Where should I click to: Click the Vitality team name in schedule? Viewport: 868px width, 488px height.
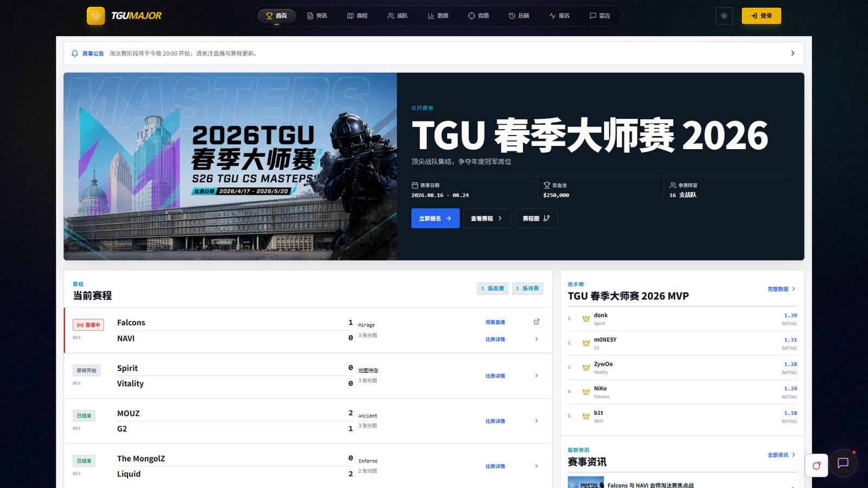point(130,383)
